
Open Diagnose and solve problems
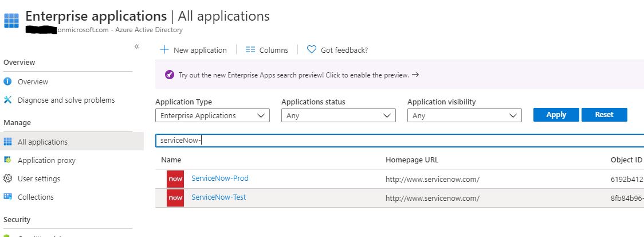click(x=66, y=100)
